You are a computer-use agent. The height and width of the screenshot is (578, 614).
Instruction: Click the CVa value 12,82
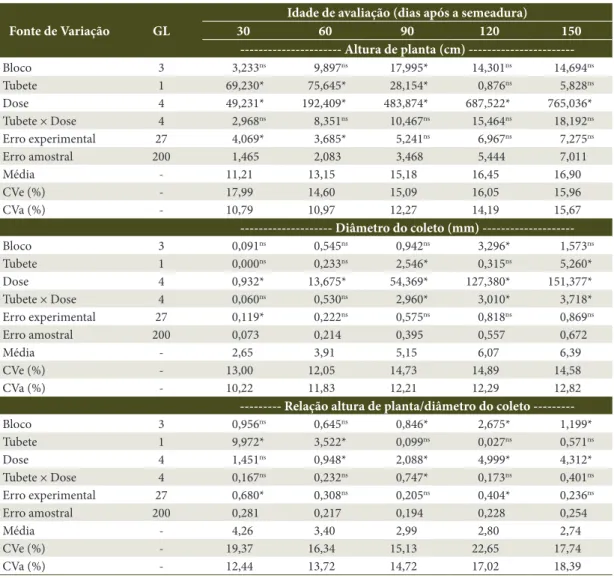[567, 388]
